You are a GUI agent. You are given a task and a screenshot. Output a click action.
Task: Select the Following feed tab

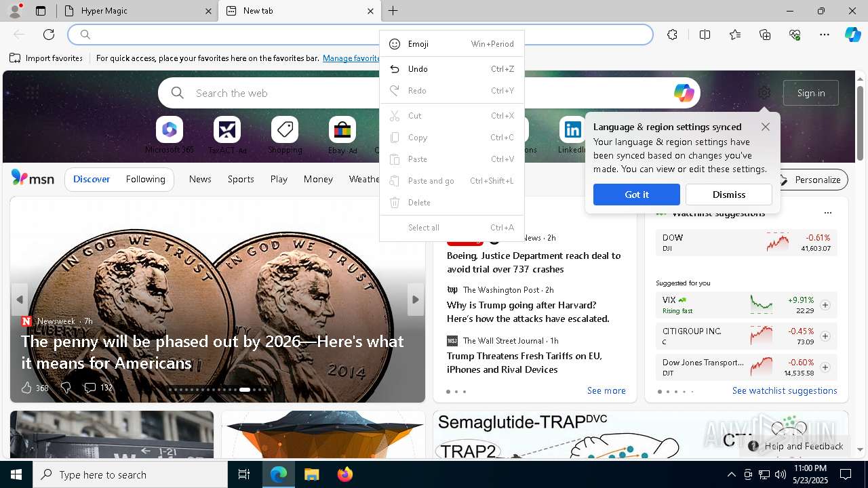(145, 179)
